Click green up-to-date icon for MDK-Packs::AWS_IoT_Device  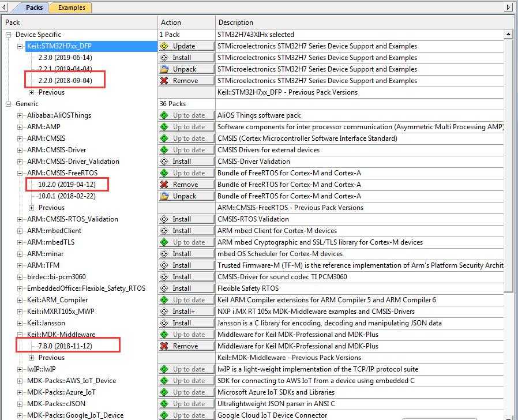tap(164, 381)
